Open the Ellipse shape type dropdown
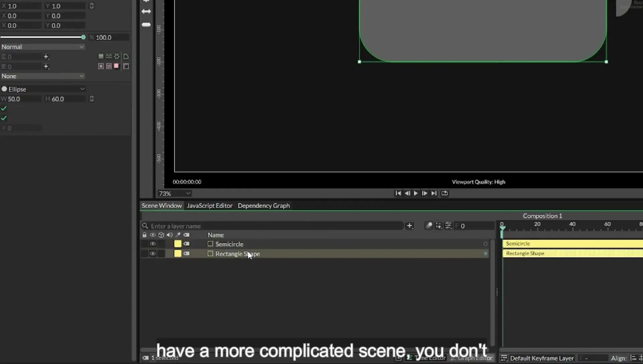 tap(43, 89)
